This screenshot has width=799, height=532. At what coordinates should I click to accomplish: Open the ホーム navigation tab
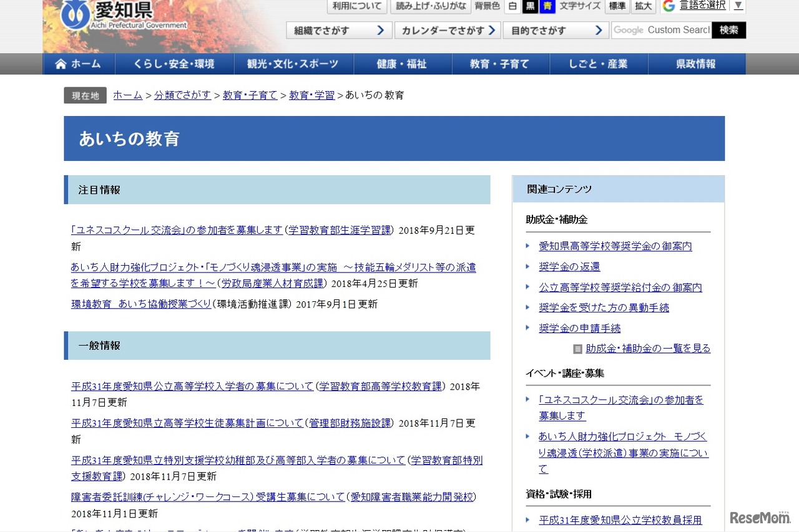[79, 64]
